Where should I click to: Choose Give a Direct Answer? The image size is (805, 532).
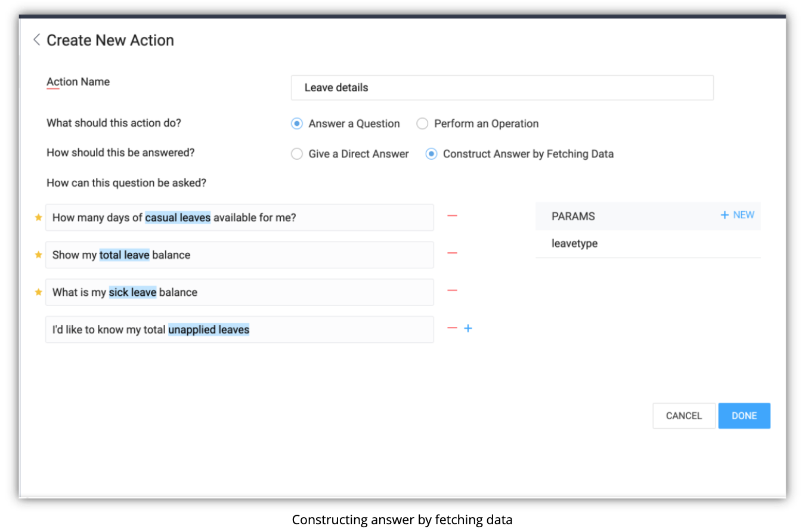coord(297,154)
